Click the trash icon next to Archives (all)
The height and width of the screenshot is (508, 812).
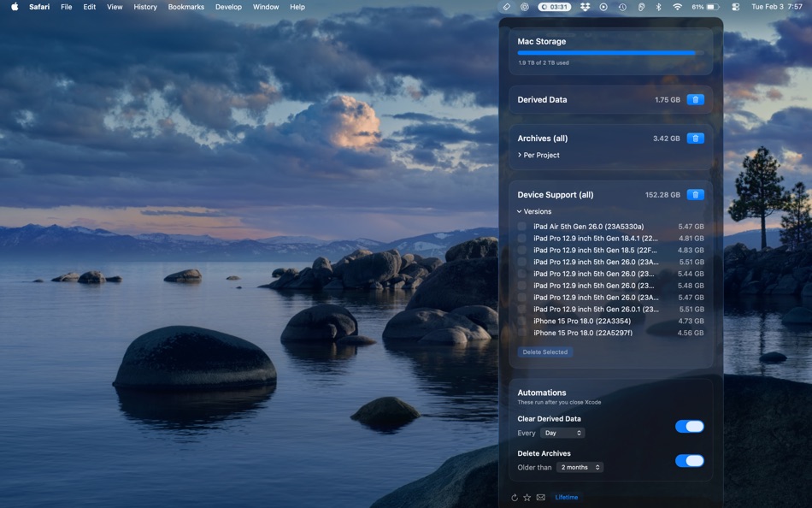coord(695,138)
